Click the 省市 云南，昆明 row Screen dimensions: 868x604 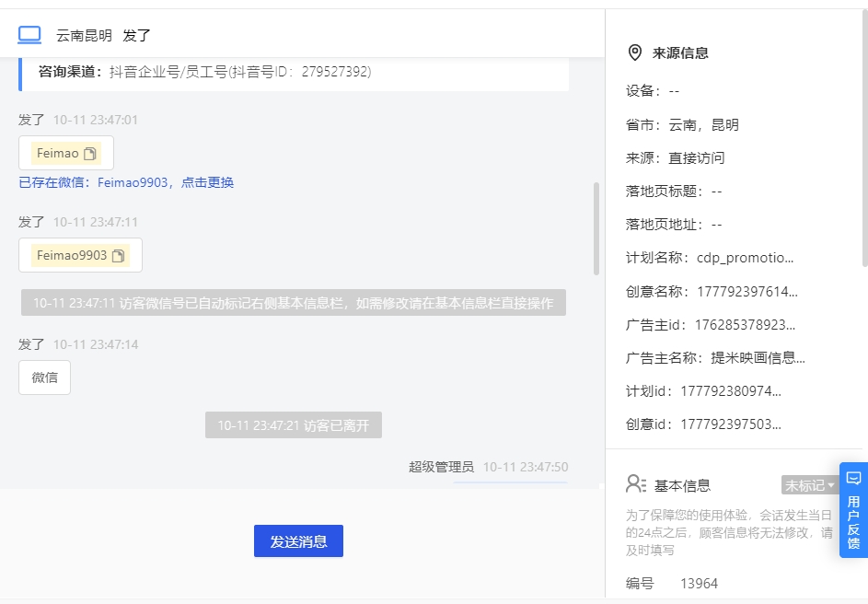point(683,124)
